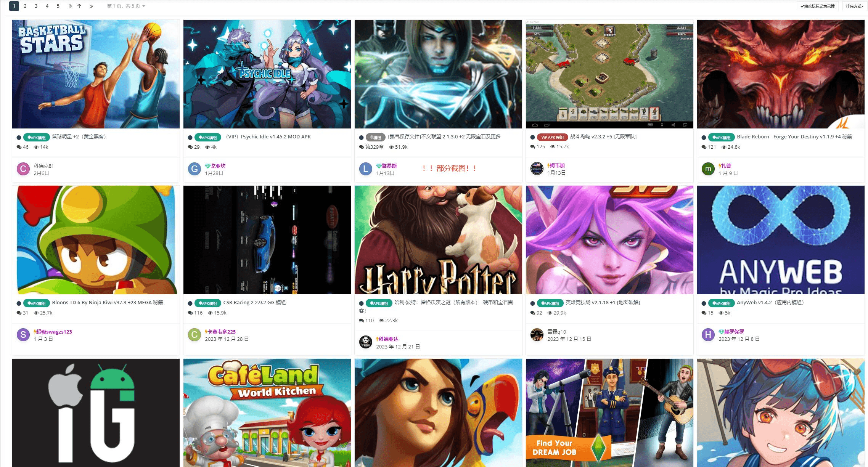Jump to last page with double chevron
868x467 pixels.
(x=92, y=6)
